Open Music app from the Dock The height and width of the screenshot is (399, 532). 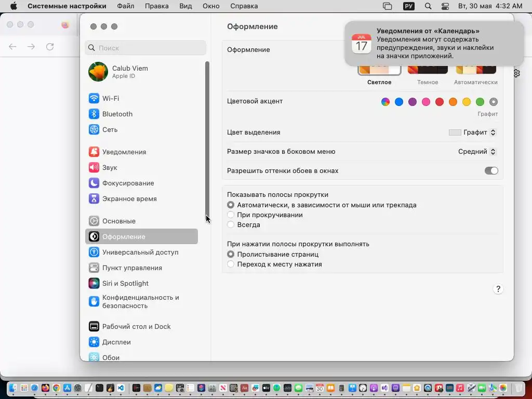coord(460,388)
